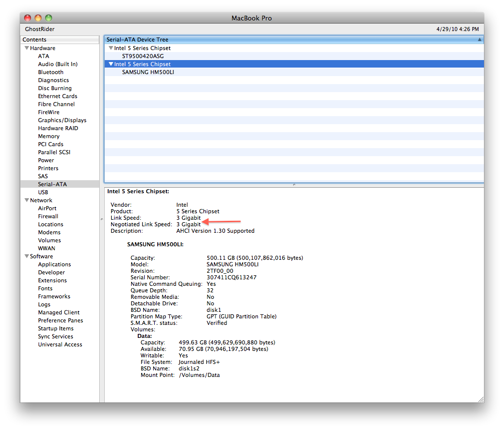Click the sidebar vertical splitter handle
Image resolution: width=504 pixels, height=430 pixels.
point(102,219)
